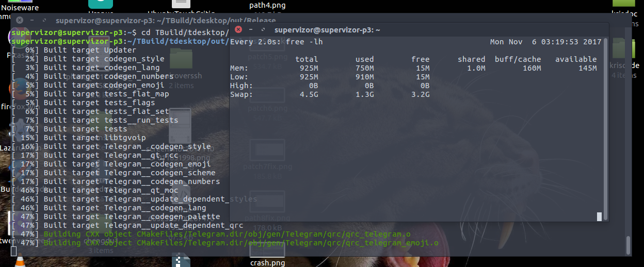Click the 'total' column header

(307, 59)
